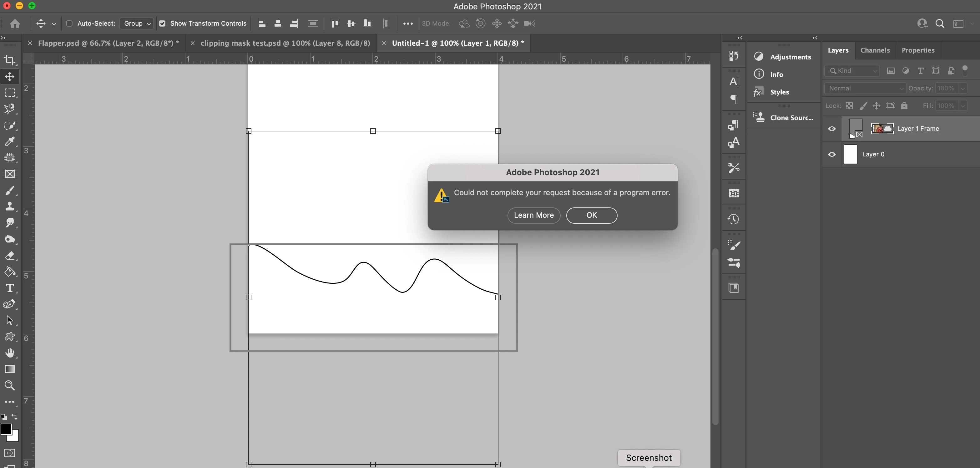Switch to Flapper.psd document tab

[x=108, y=43]
